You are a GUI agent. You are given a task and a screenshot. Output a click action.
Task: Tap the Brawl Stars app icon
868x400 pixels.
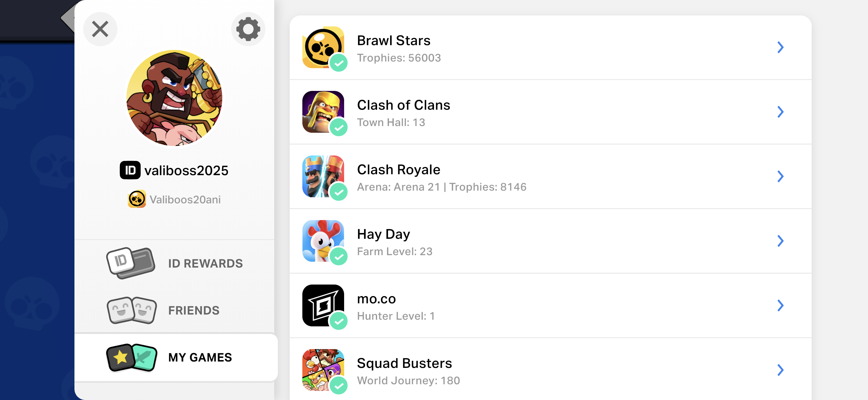(x=323, y=47)
